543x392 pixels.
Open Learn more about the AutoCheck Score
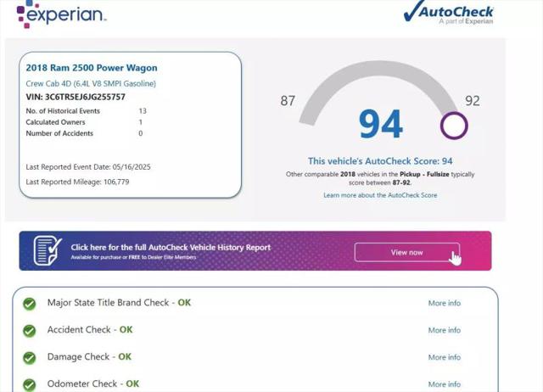click(x=380, y=195)
